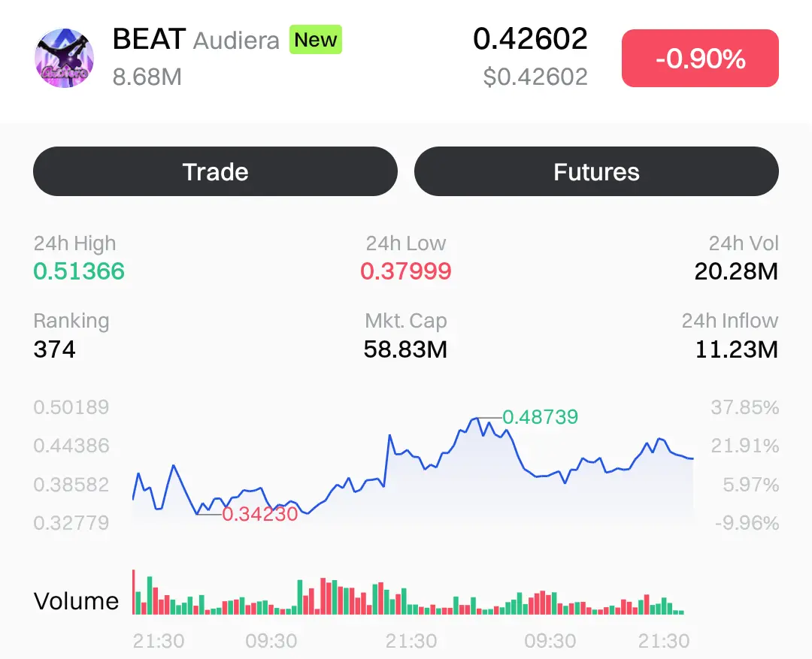The width and height of the screenshot is (812, 659).
Task: Tap the 24h Low value 0.37999
Action: coord(406,271)
